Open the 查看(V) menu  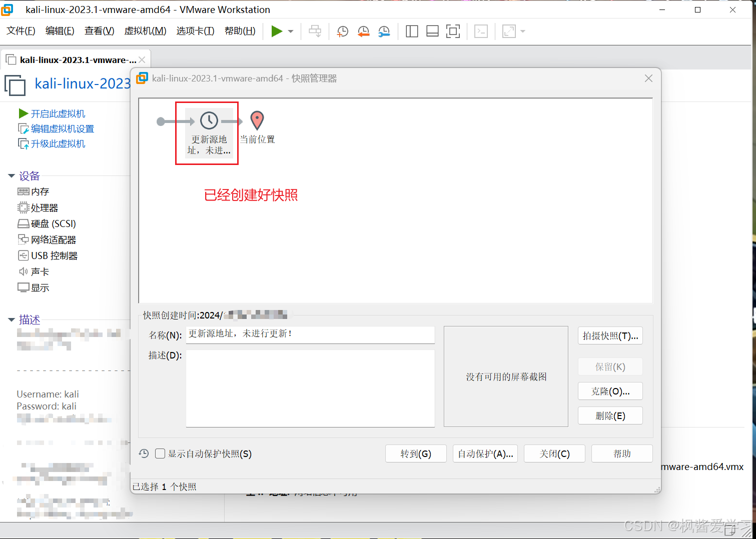(100, 31)
